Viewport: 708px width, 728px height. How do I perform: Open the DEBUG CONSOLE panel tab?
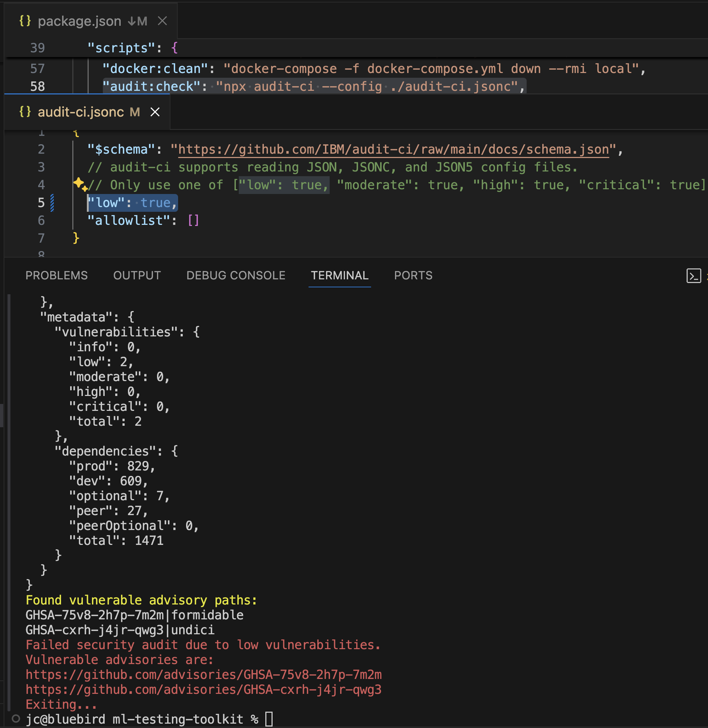pos(236,275)
